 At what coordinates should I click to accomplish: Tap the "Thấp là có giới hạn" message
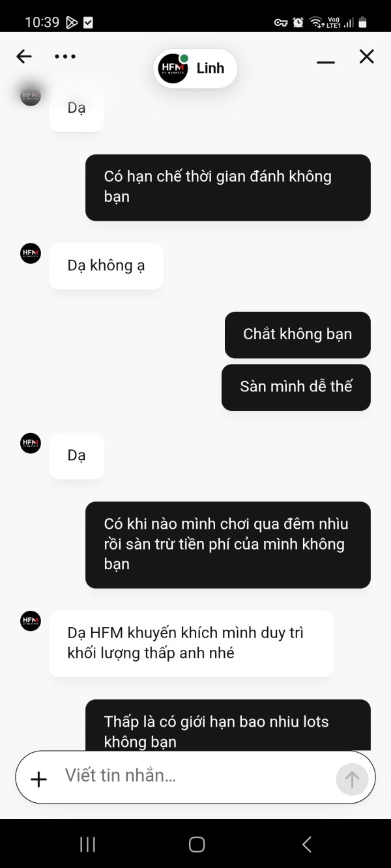point(228,725)
